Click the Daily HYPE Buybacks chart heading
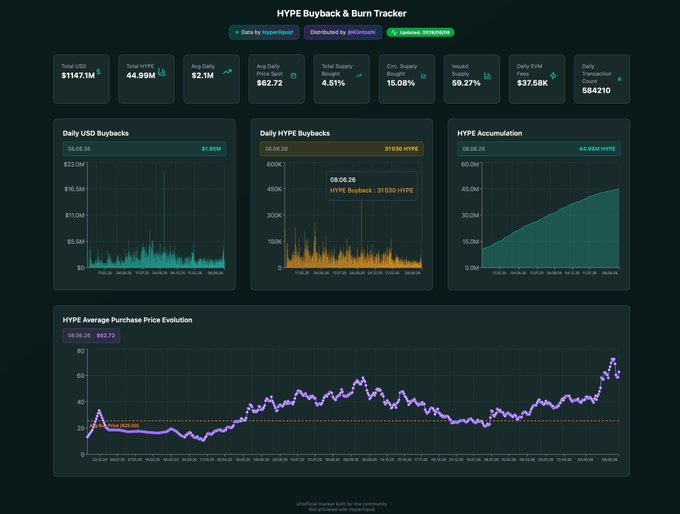The width and height of the screenshot is (680, 514). click(x=295, y=133)
